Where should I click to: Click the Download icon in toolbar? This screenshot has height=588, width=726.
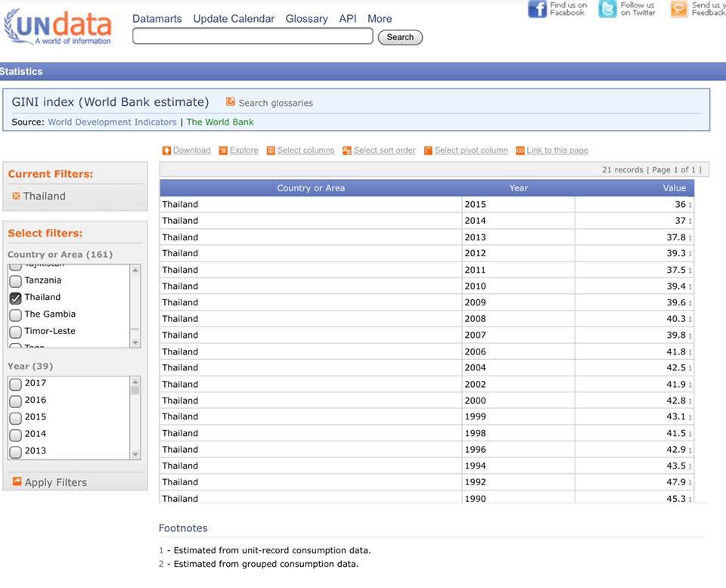tap(166, 150)
